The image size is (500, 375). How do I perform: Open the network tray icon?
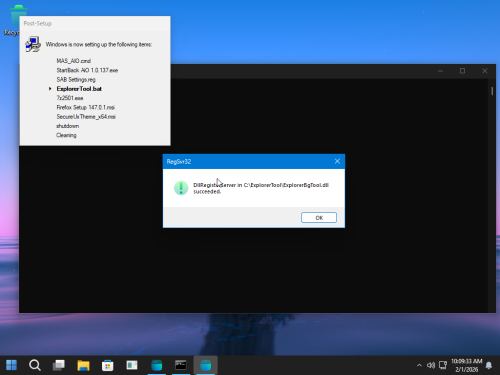443,365
